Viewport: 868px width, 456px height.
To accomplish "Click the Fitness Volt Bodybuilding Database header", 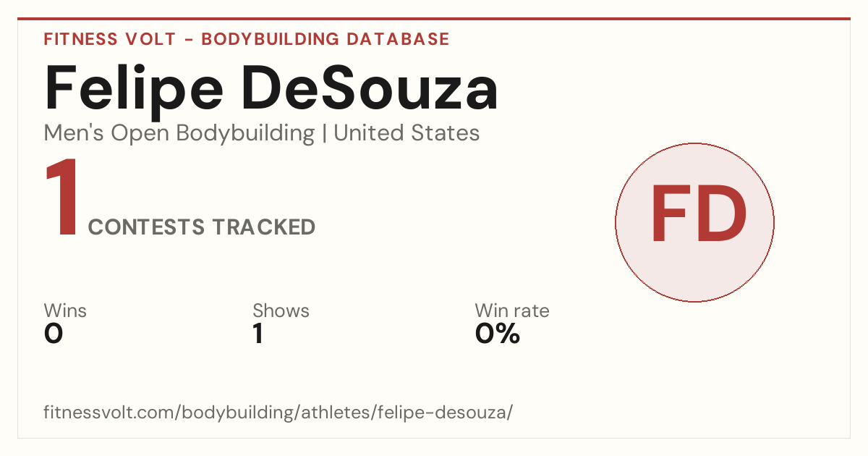I will tap(247, 39).
